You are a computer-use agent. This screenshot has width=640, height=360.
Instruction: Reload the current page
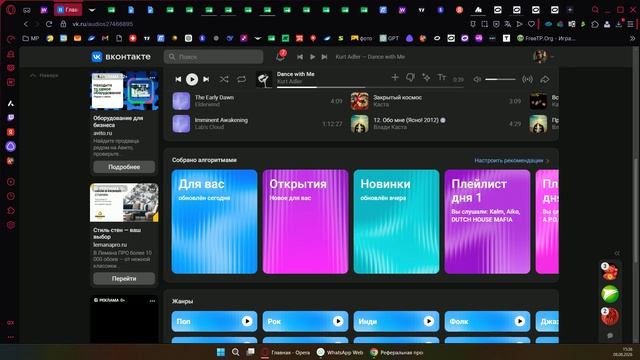tap(49, 24)
